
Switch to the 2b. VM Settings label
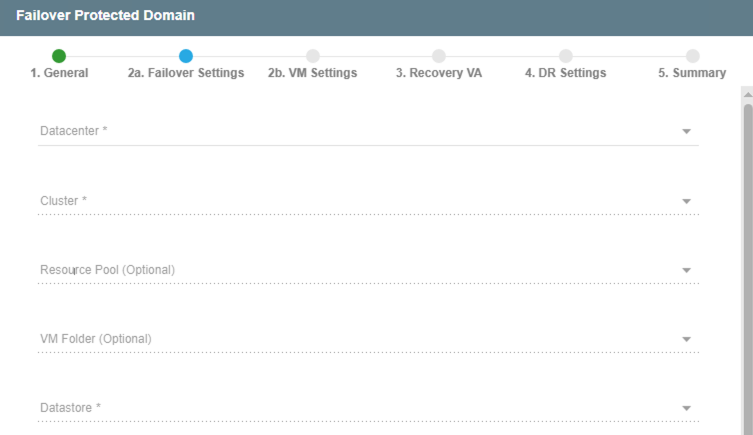click(312, 73)
